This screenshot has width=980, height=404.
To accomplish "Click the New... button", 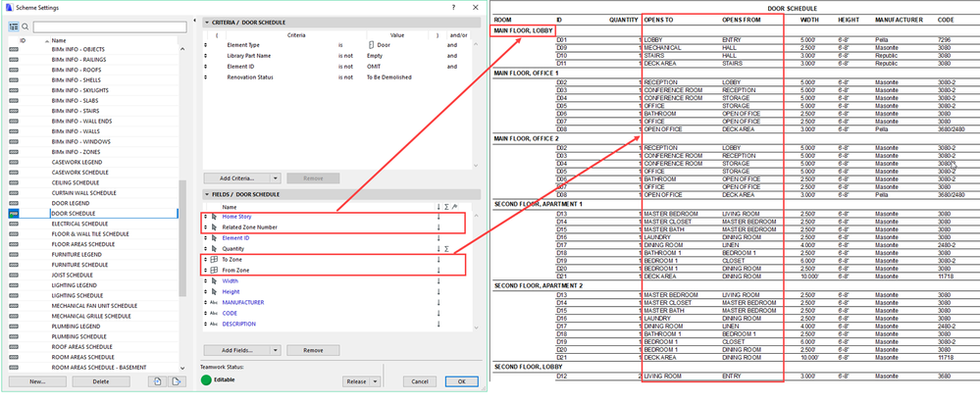I will [x=37, y=381].
